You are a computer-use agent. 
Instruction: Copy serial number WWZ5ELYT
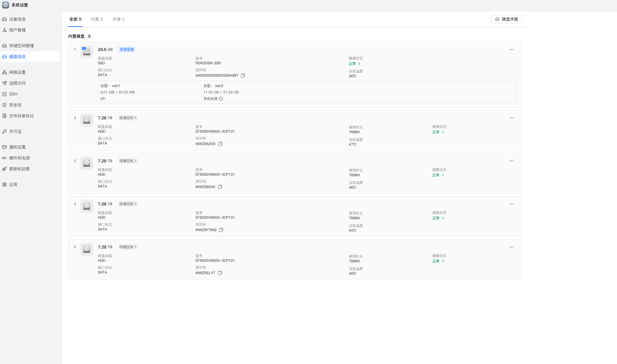220,273
